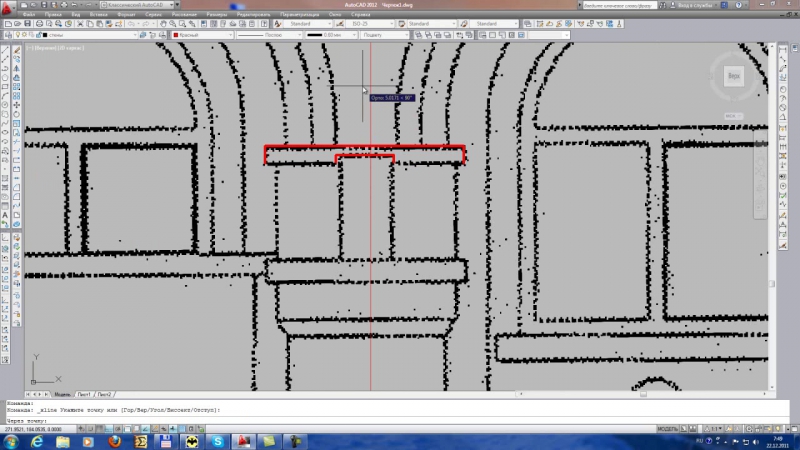Switch to the Лист1 layout tab
The image size is (800, 450).
(x=85, y=394)
